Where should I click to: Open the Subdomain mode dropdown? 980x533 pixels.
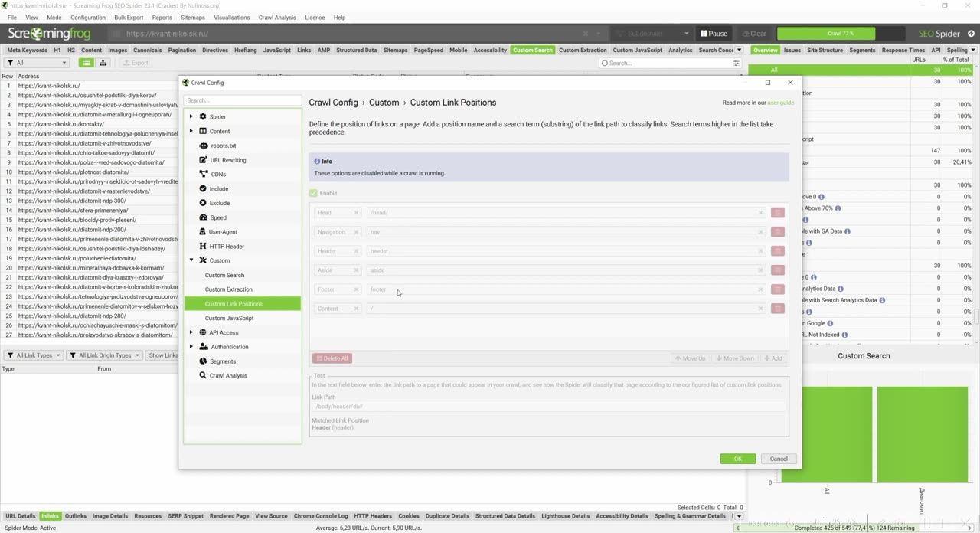coord(652,34)
